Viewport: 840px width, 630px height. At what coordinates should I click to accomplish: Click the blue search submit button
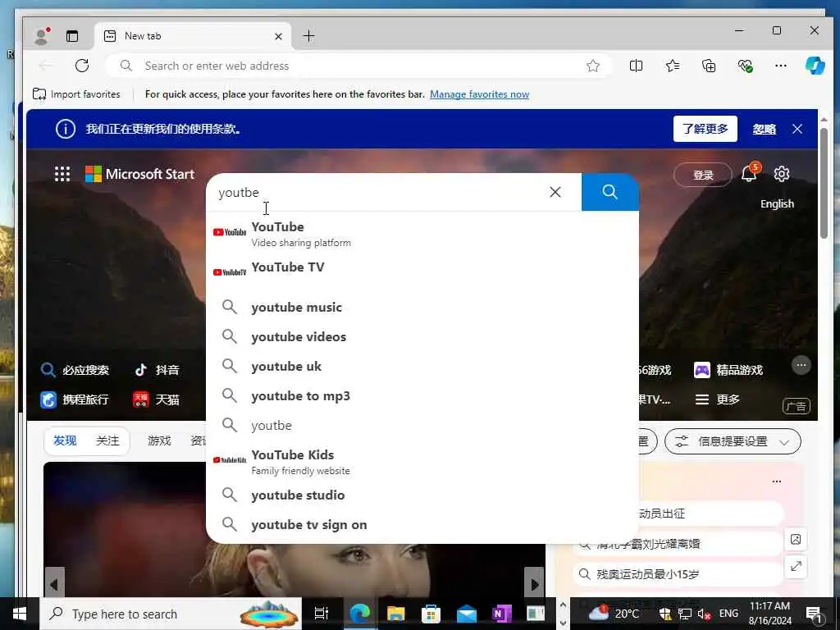click(609, 192)
